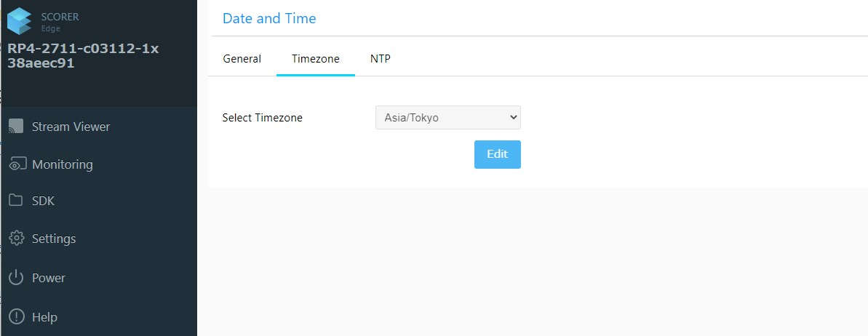Screen dimensions: 868x336
Task: Open the Stream Viewer text link
Action: 71,127
